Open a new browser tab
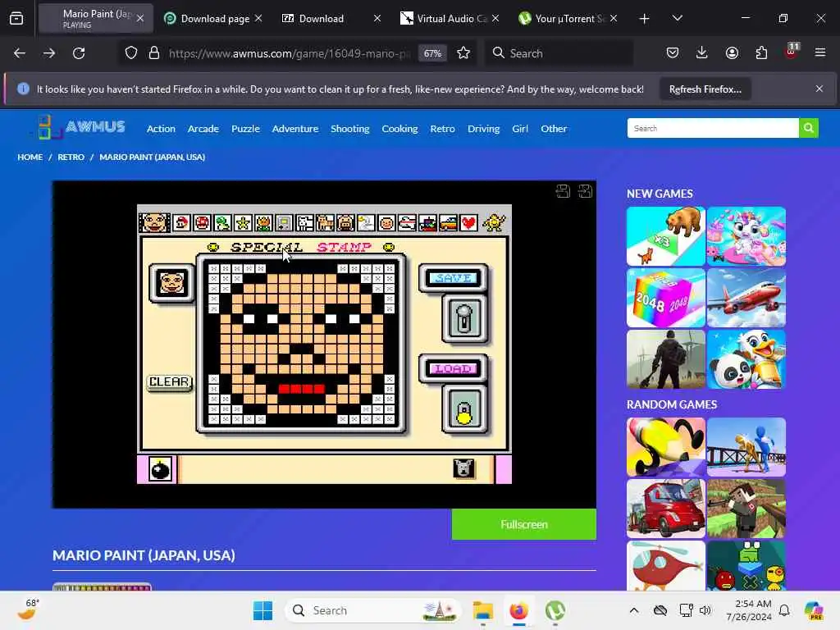 [645, 19]
